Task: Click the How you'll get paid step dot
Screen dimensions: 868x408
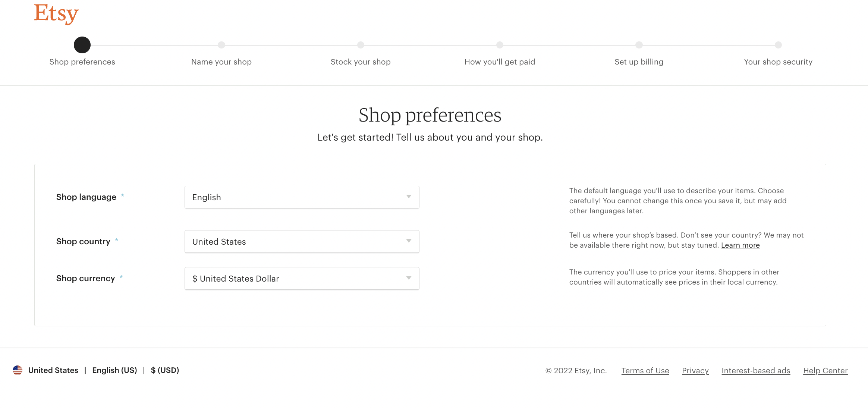Action: [x=500, y=45]
